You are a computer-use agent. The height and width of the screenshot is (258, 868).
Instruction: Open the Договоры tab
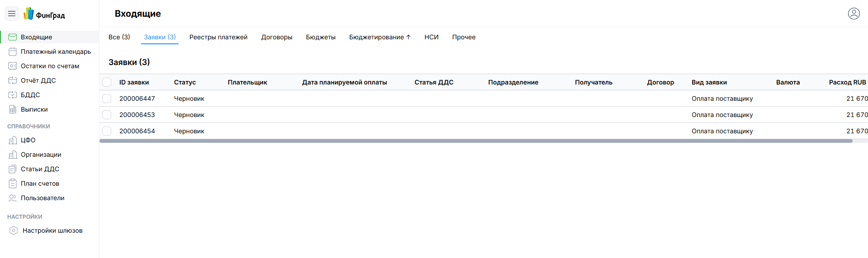click(277, 37)
